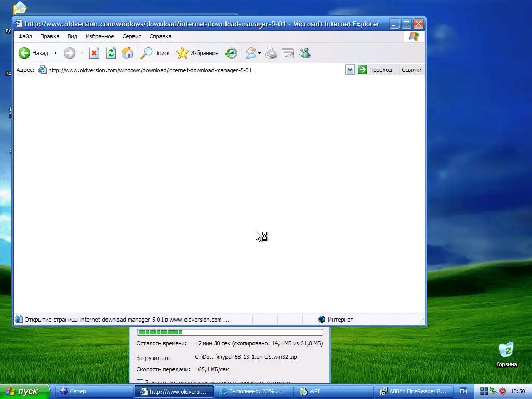Viewport: 532px width, 399px height.
Task: Maximize the Internet Explorer window
Action: [x=406, y=24]
